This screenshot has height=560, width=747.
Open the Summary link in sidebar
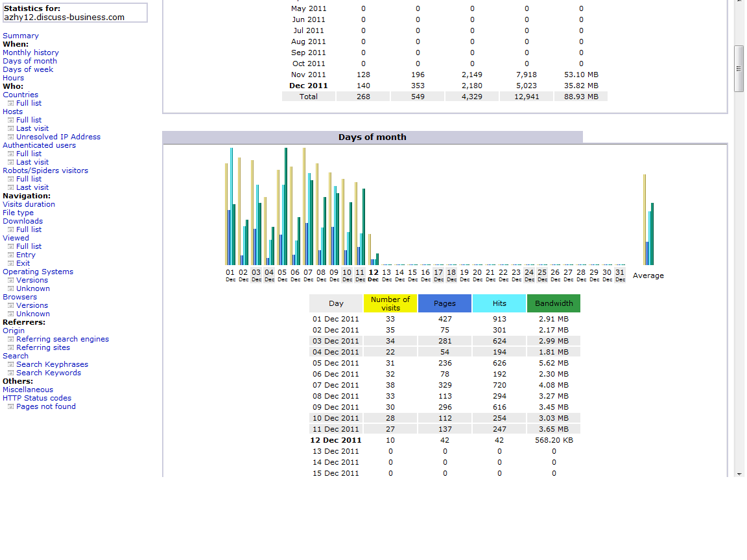(x=21, y=36)
